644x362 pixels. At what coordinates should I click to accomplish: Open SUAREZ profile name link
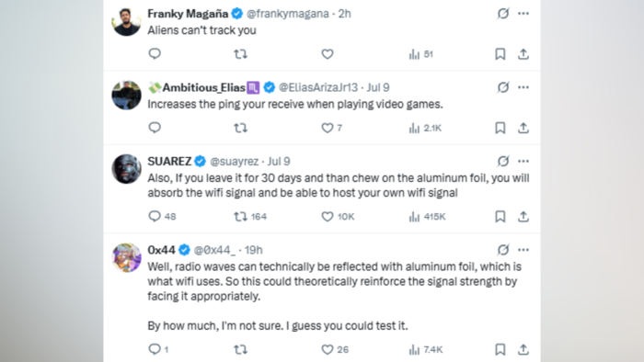[x=169, y=161]
